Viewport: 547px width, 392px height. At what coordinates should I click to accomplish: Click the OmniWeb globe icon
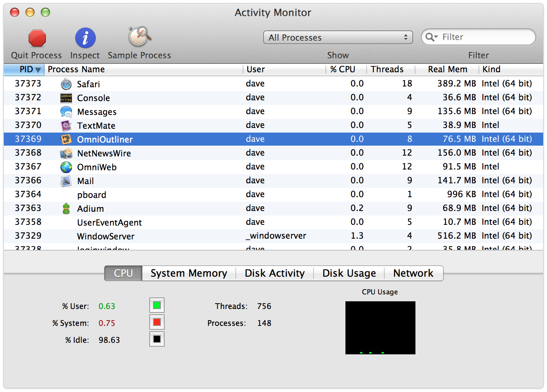click(x=66, y=167)
